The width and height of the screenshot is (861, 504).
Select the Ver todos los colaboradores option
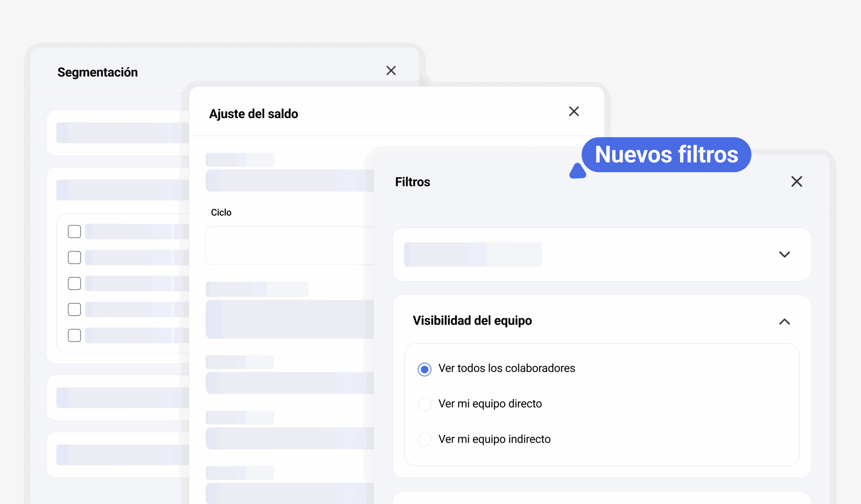tap(424, 369)
